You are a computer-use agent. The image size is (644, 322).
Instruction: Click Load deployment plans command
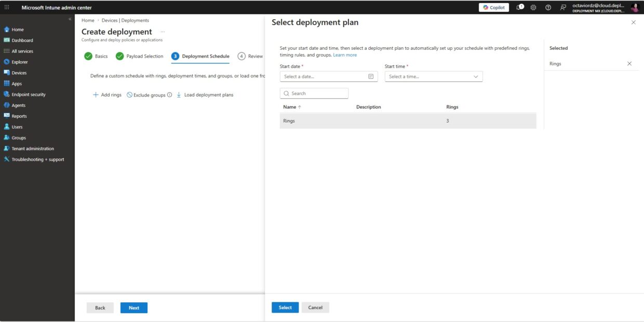click(x=205, y=95)
